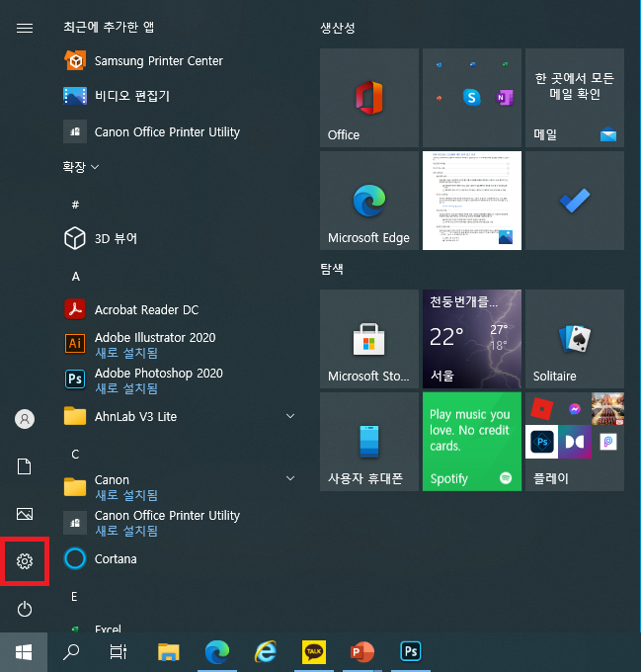This screenshot has height=672, width=641.
Task: Open Microsoft Edge on the taskbar
Action: (x=217, y=652)
